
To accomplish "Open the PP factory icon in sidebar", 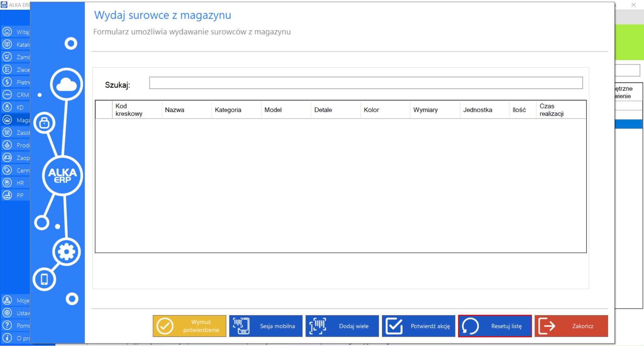I will point(7,195).
